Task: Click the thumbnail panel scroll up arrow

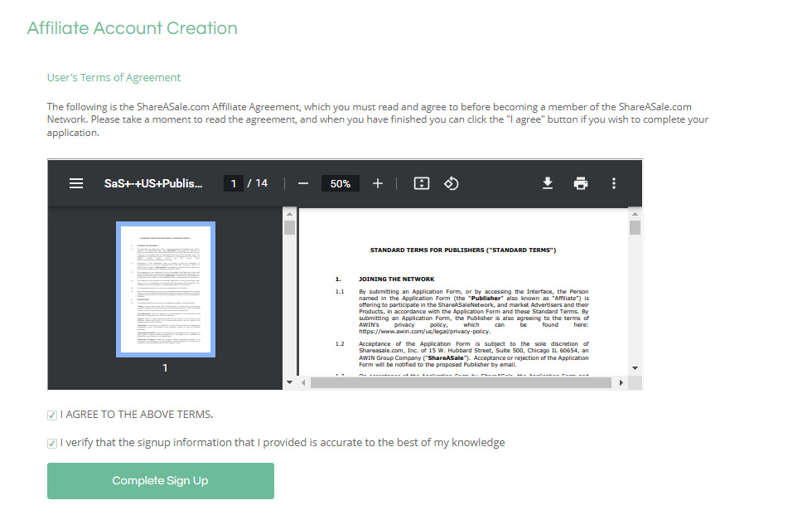Action: (x=289, y=213)
